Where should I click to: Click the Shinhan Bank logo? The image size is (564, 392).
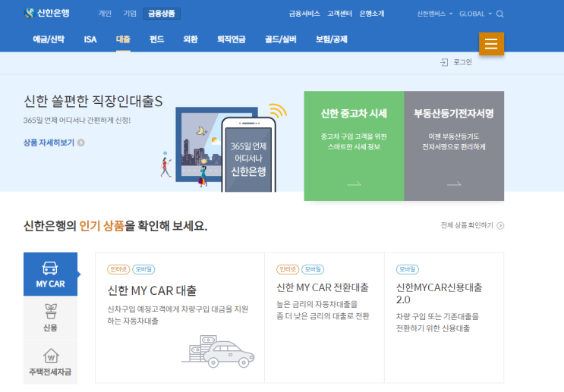[x=47, y=14]
